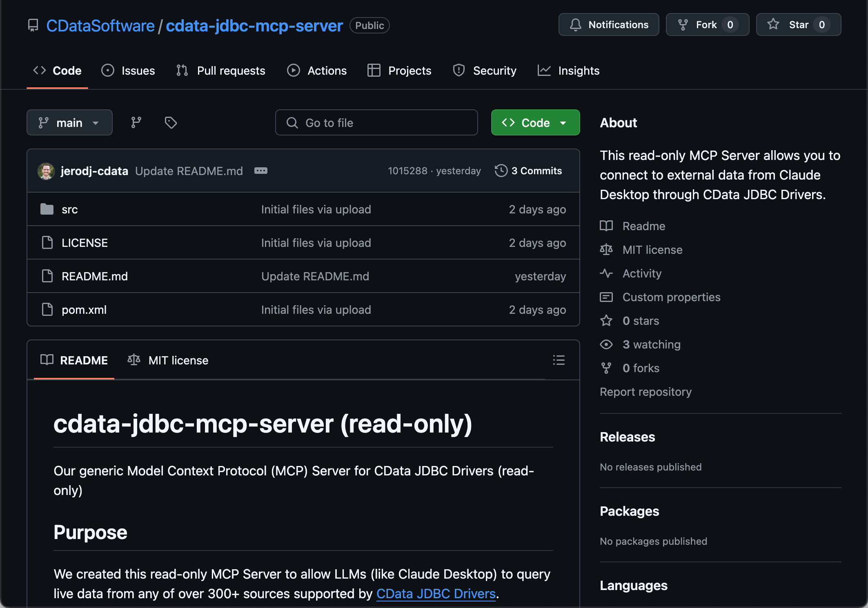868x608 pixels.
Task: Click the fork icon beside 0 forks
Action: point(606,368)
